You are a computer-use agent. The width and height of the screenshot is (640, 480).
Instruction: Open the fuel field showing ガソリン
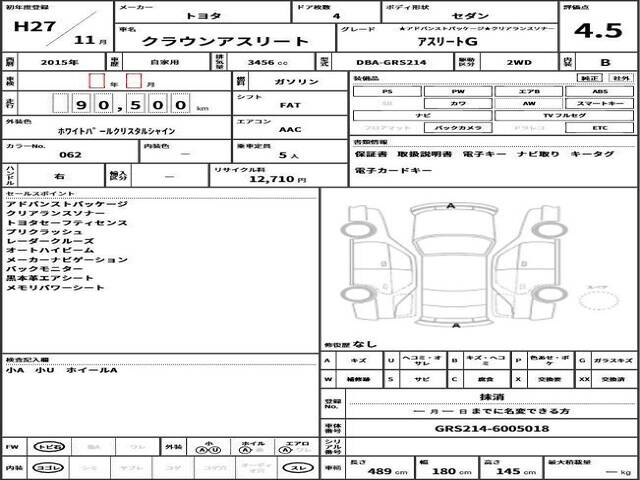[x=290, y=79]
